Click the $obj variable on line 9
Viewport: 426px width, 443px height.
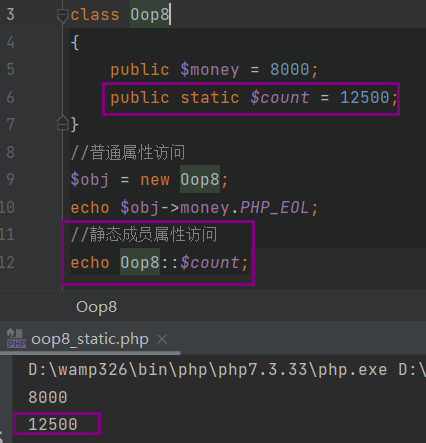click(x=90, y=180)
